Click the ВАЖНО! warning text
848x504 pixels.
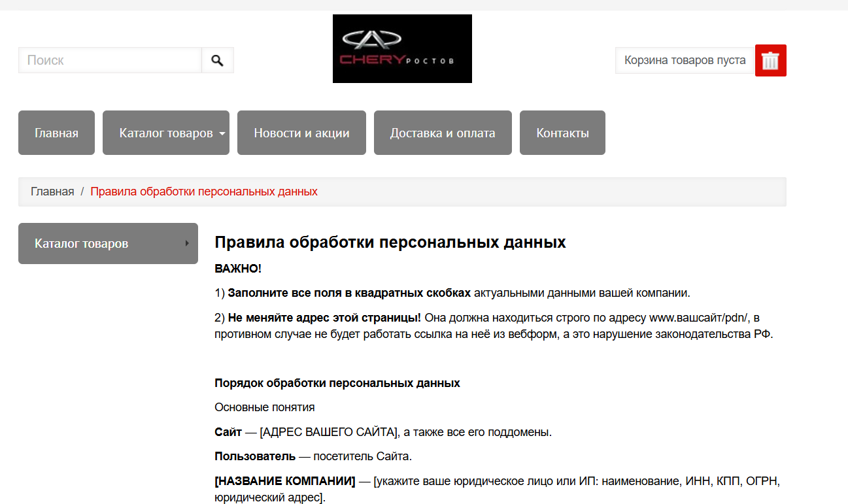pos(238,269)
